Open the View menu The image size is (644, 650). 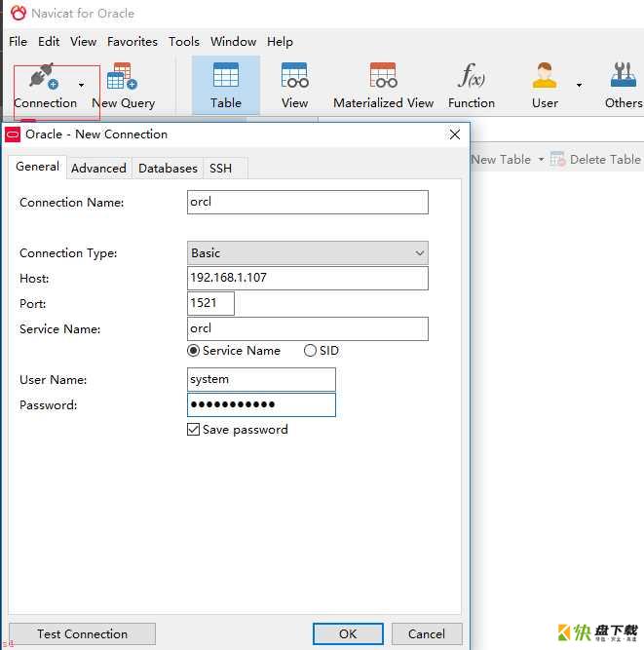coord(83,42)
